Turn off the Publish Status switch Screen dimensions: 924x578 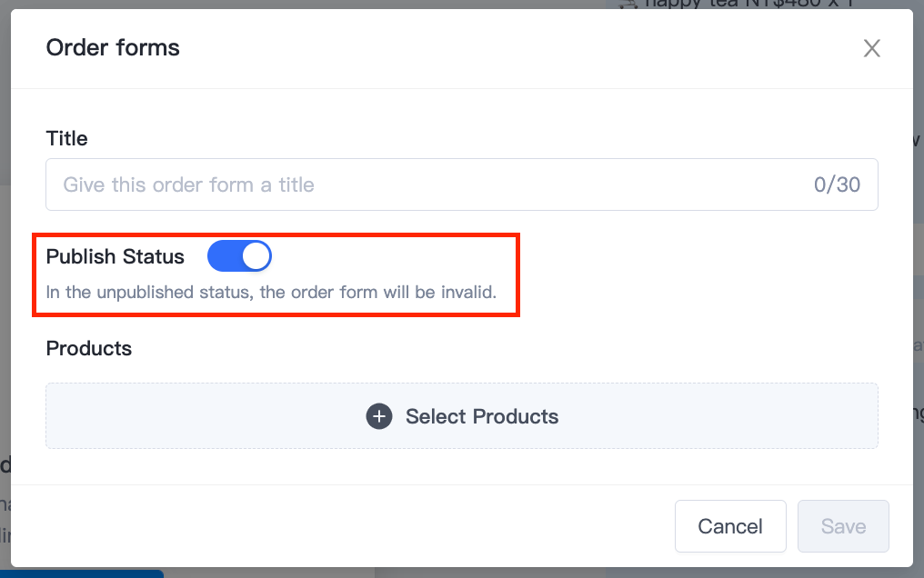coord(239,256)
